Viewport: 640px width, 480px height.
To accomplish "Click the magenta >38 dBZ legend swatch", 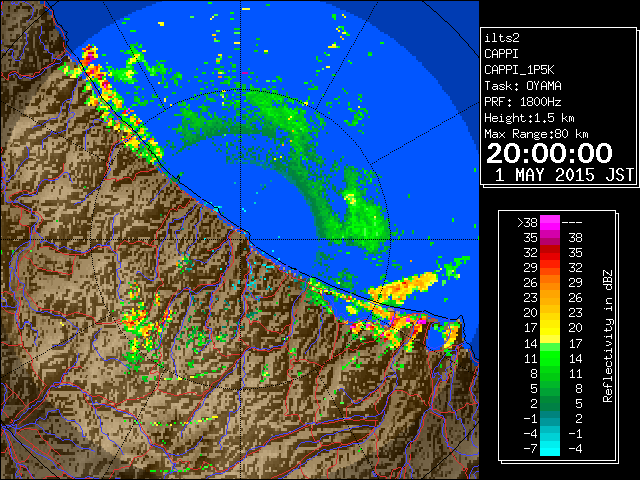I will 550,222.
